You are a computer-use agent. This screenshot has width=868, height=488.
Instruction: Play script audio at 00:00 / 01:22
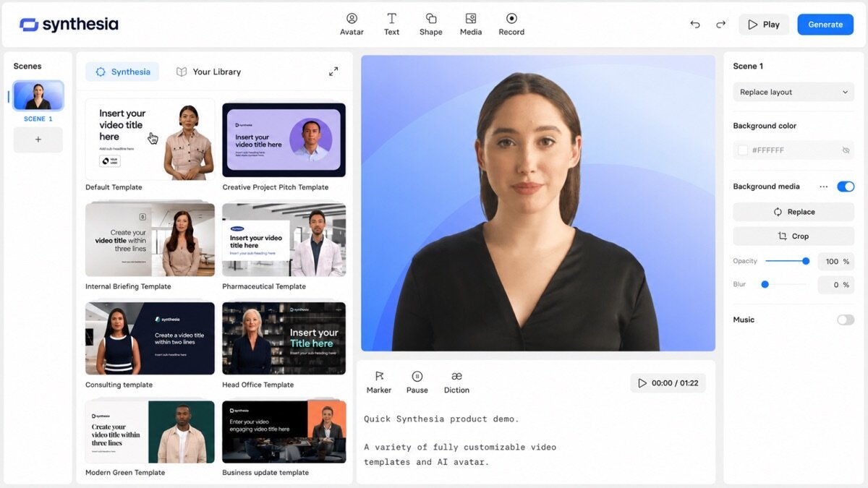(668, 383)
